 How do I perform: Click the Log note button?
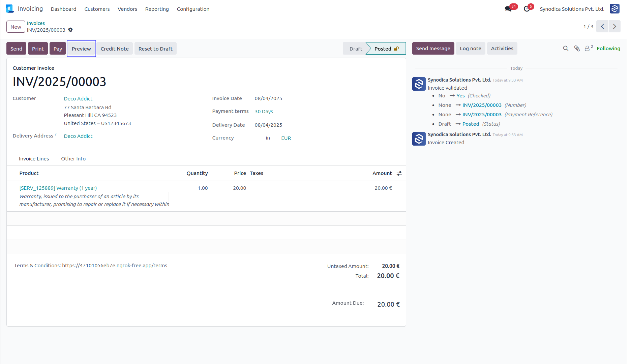tap(471, 48)
